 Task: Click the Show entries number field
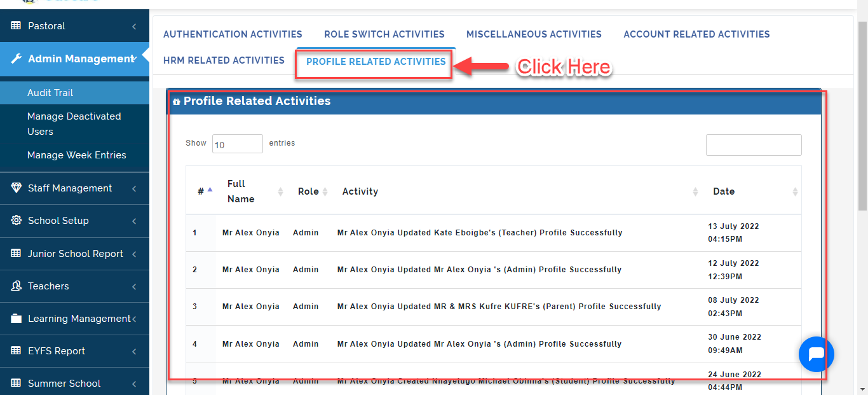[x=237, y=144]
